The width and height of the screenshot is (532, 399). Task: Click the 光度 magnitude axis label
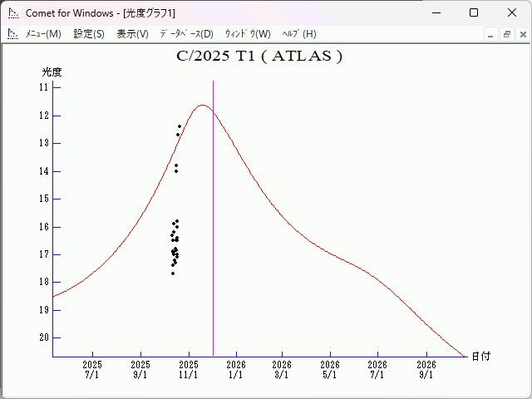[52, 72]
